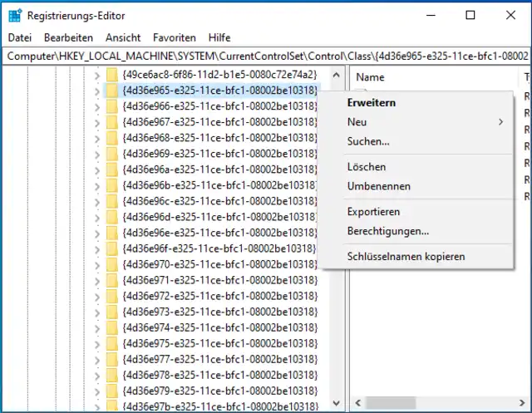Click folder icon of {4d36e971-e325-11ce-bfc1-08002be10318}
The image size is (532, 413).
pos(112,280)
